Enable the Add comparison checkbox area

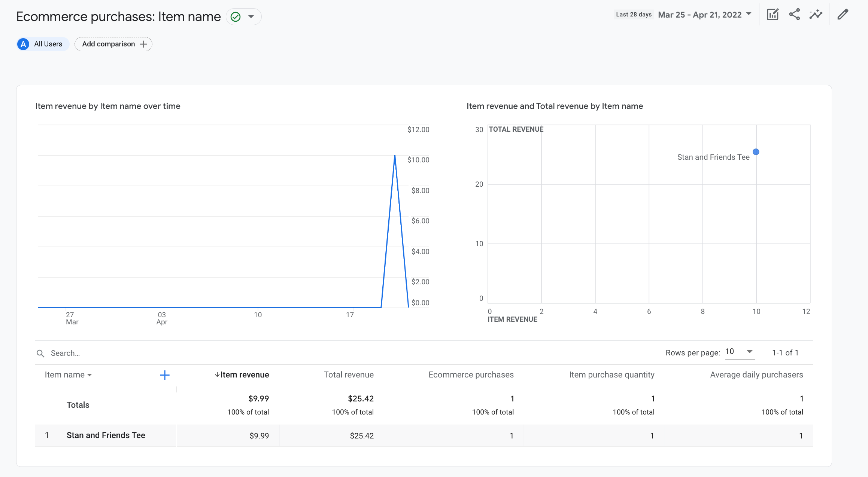(x=113, y=44)
